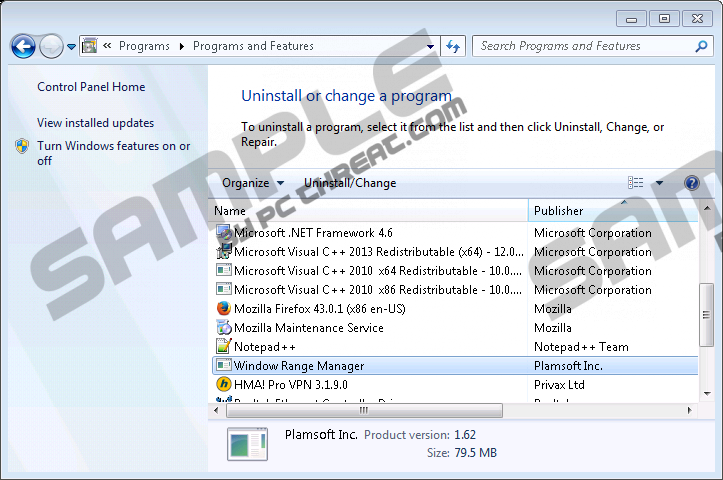Refresh the Programs and Features view
This screenshot has height=480, width=723.
pyautogui.click(x=453, y=46)
